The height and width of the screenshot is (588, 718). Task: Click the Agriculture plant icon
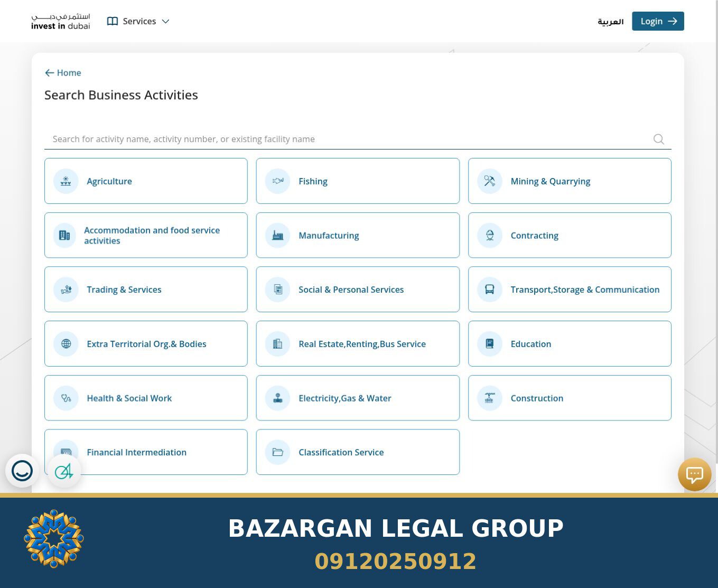(66, 181)
